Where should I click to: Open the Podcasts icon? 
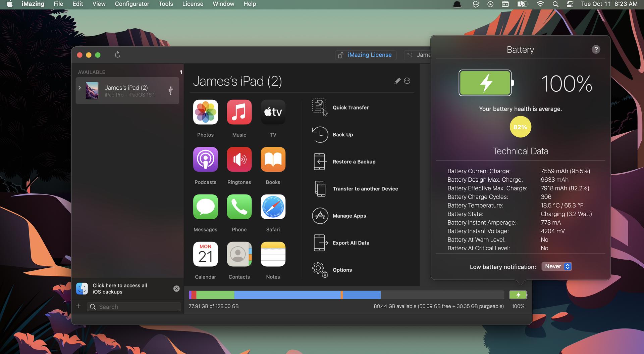click(x=205, y=160)
